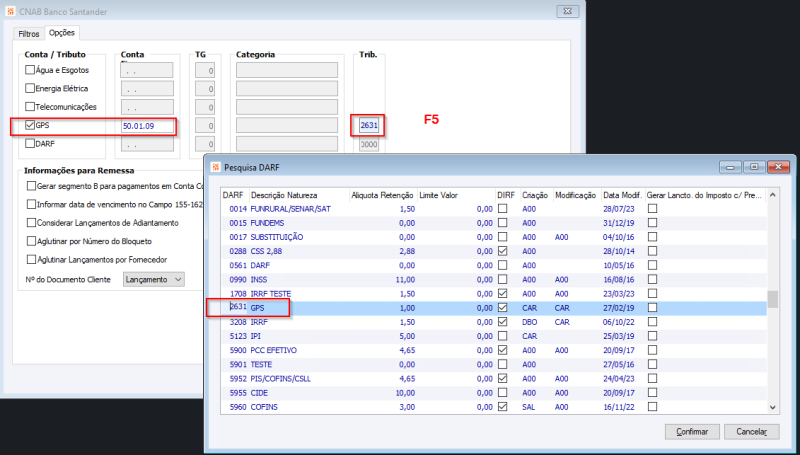
Task: Confirm the DARF selection with Confirmar
Action: coord(692,432)
